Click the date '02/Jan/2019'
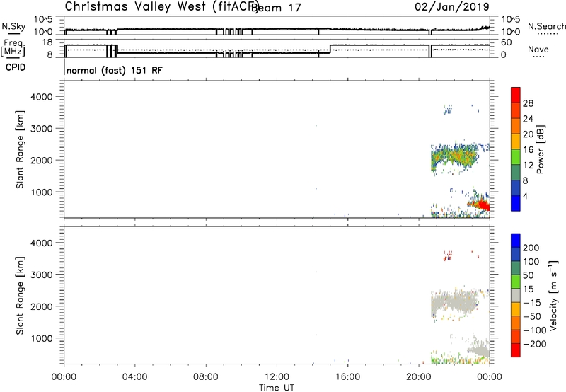 (452, 6)
